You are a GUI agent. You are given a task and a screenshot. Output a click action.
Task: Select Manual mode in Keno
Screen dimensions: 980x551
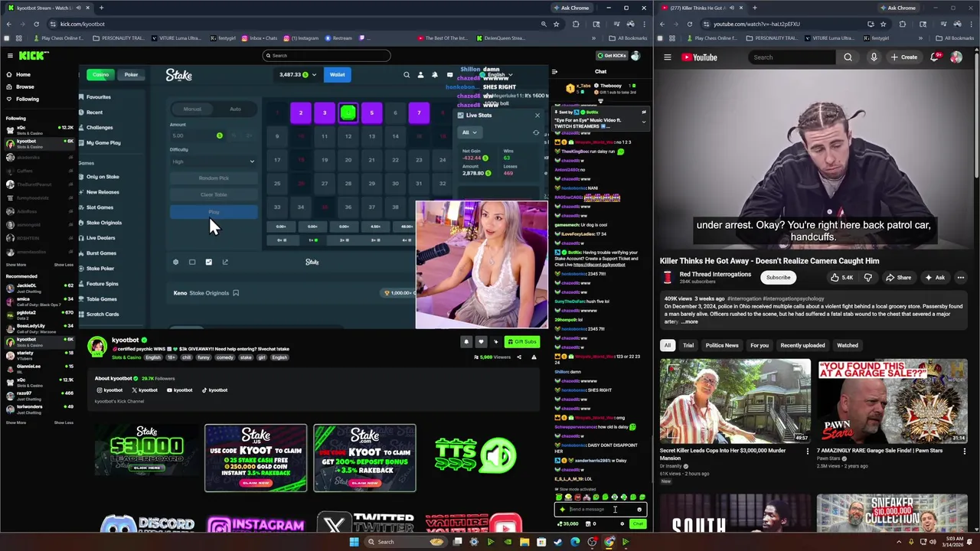click(192, 109)
